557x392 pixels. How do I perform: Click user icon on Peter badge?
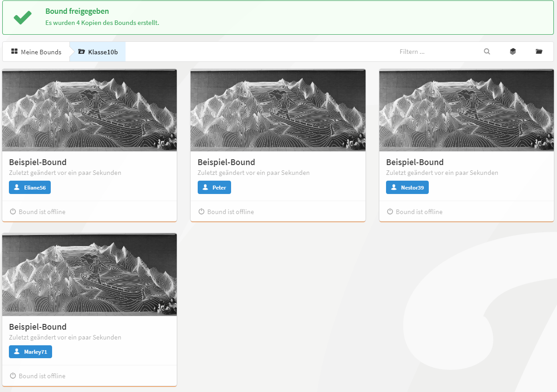point(205,187)
